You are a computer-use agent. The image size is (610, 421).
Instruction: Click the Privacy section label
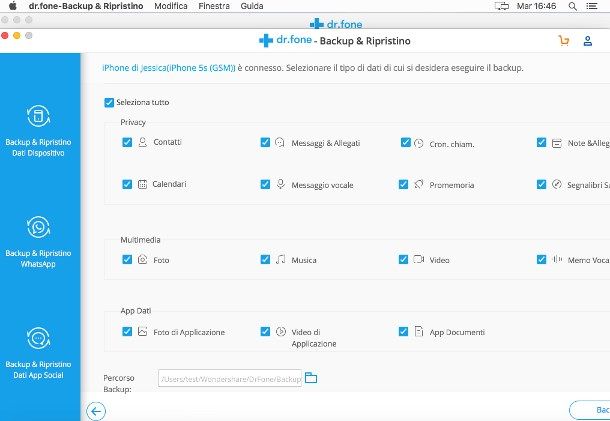(133, 122)
